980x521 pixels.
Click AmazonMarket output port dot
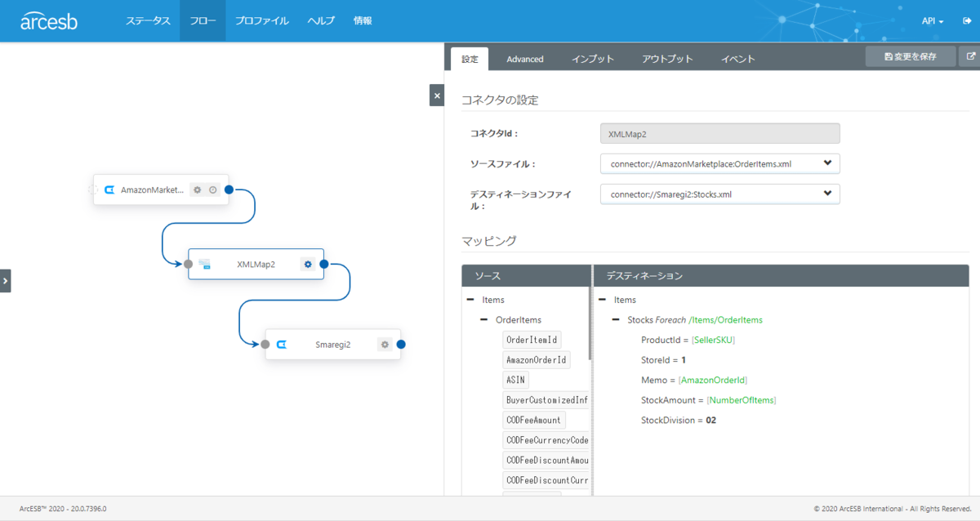pos(229,189)
